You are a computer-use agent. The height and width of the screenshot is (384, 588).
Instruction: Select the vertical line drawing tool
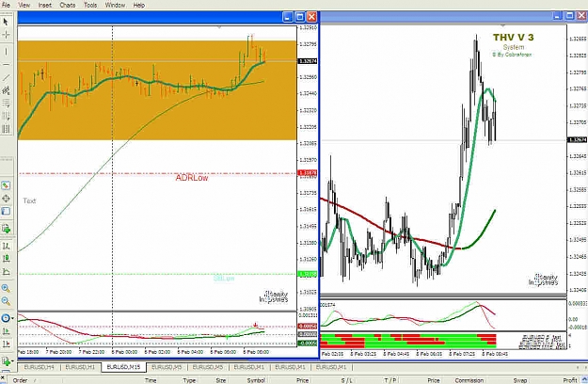(x=6, y=52)
